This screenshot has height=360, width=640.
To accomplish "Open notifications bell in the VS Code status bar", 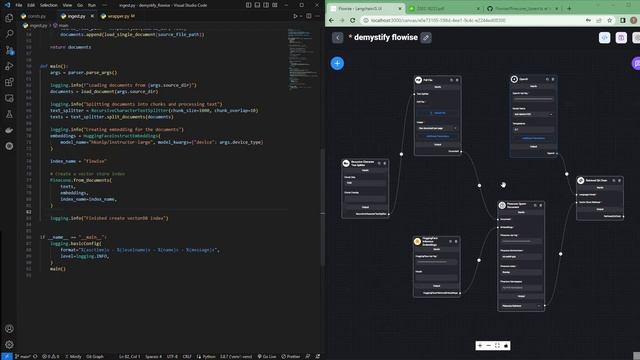I will click(x=318, y=356).
